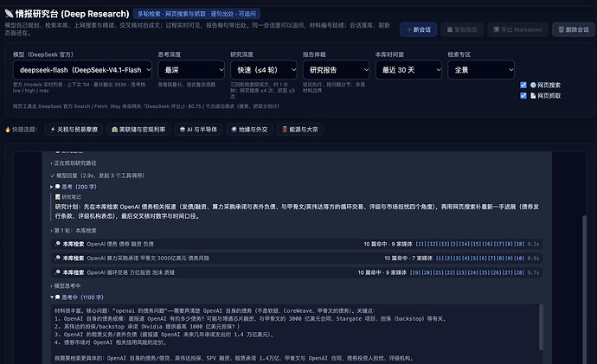Click the bank icon on 美联储与宏观利率
This screenshot has height=364, width=597.
114,130
